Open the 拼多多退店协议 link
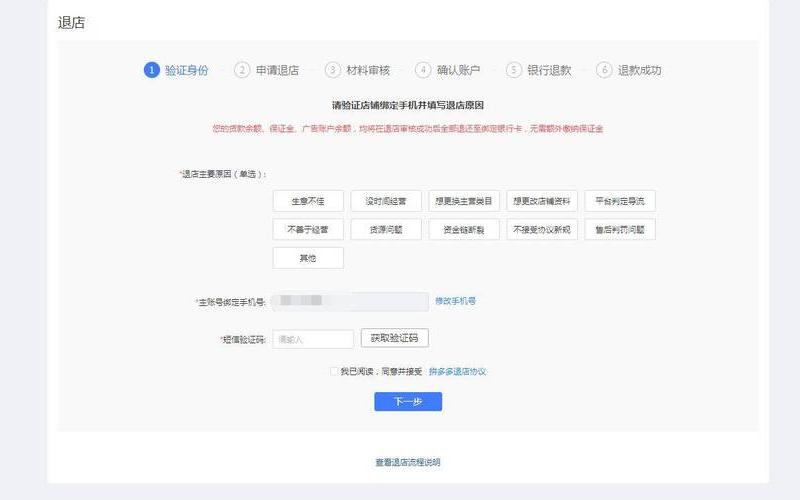The width and height of the screenshot is (800, 500). tap(458, 371)
